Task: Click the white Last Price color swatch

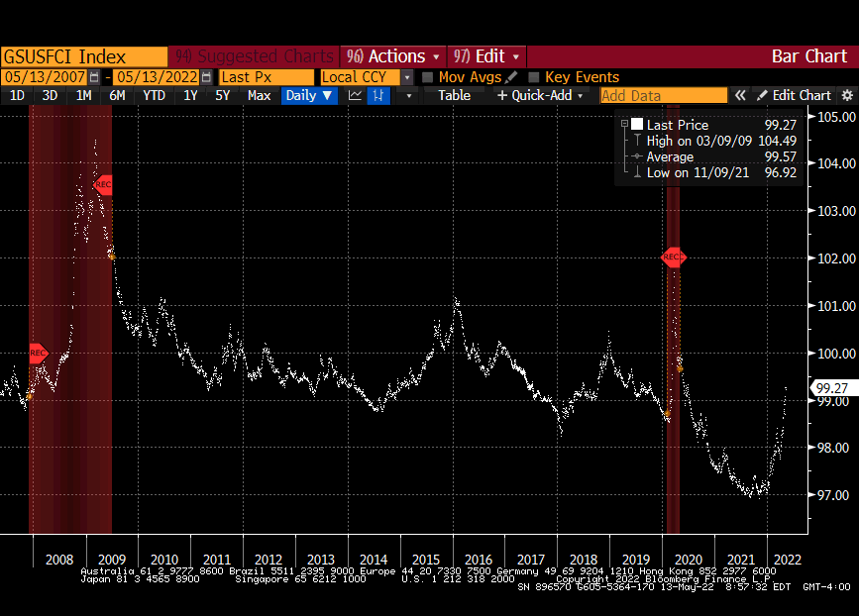Action: pyautogui.click(x=637, y=125)
